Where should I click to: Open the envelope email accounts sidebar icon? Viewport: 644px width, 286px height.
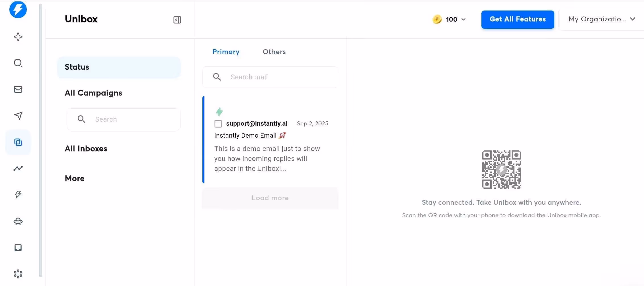[x=18, y=89]
